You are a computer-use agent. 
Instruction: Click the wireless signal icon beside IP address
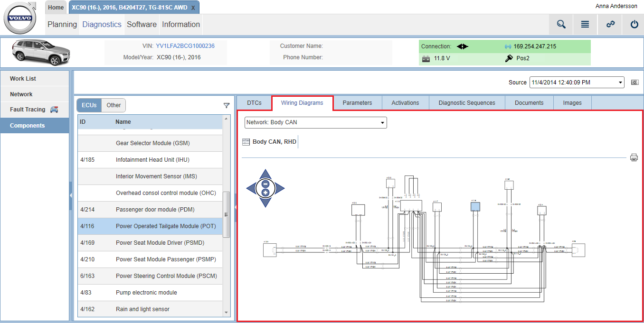pyautogui.click(x=508, y=46)
